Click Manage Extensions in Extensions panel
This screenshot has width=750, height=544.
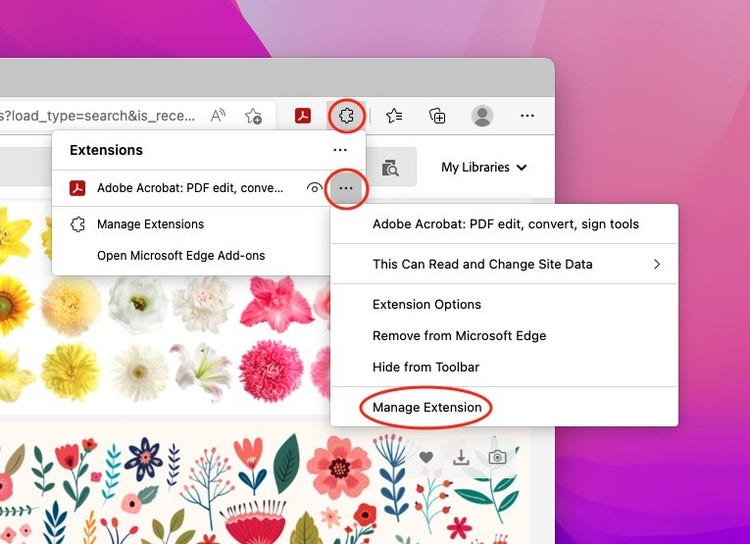(150, 224)
